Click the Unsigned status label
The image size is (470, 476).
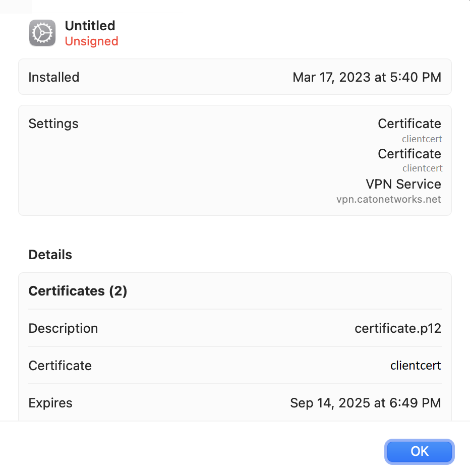coord(91,41)
